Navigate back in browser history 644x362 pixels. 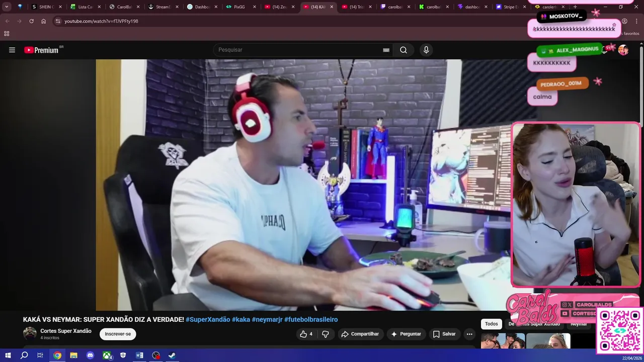[7, 21]
